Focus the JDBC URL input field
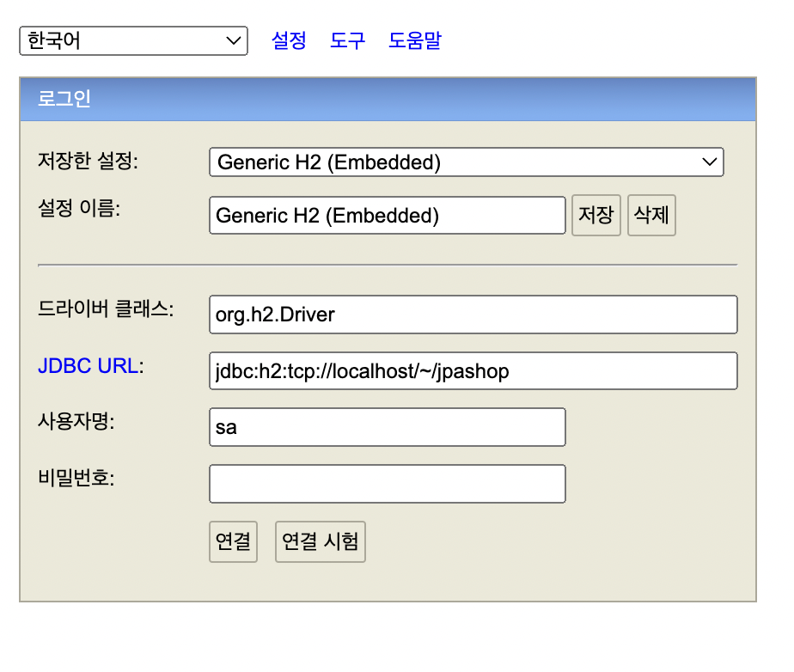The width and height of the screenshot is (794, 672). 473,370
